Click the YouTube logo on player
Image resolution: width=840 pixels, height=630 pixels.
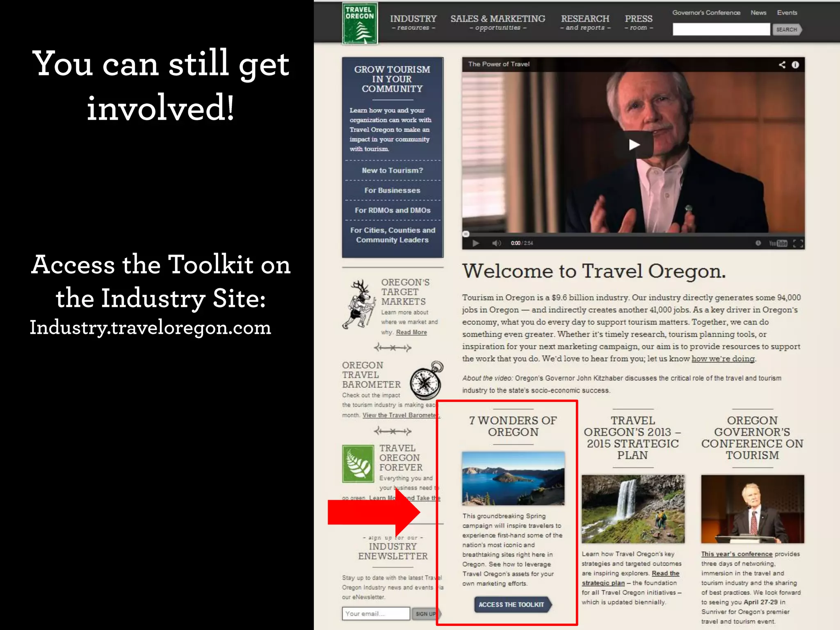click(778, 243)
